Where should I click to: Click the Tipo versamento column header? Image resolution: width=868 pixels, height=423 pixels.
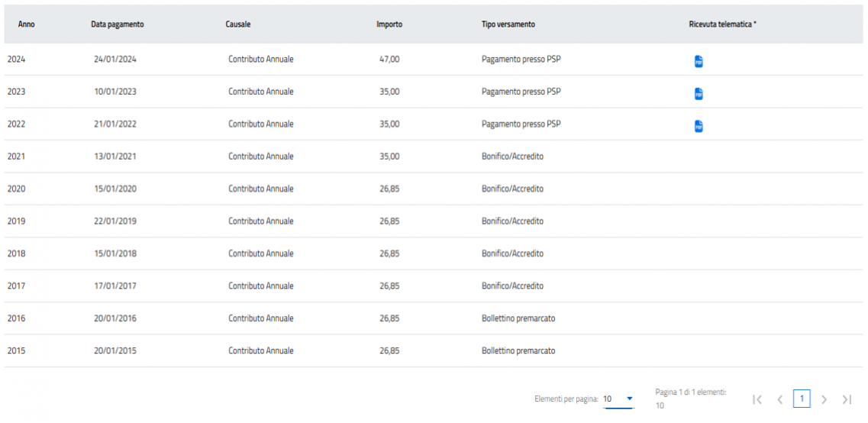508,24
